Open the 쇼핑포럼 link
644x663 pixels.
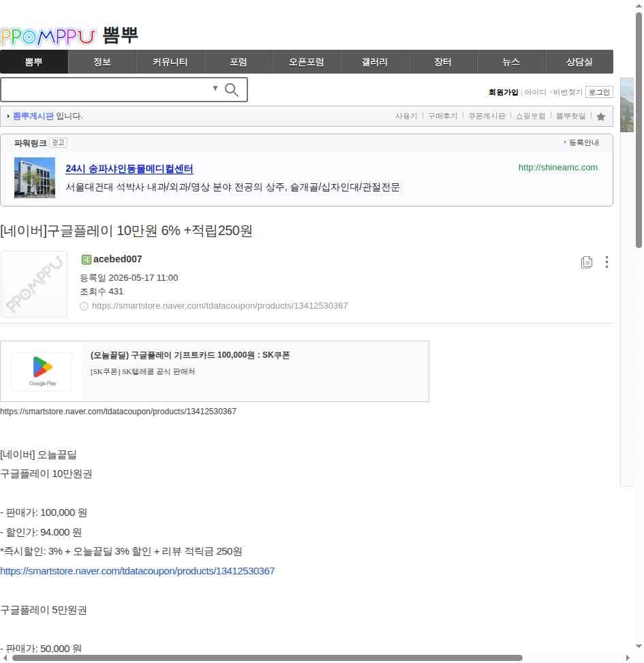(x=530, y=116)
